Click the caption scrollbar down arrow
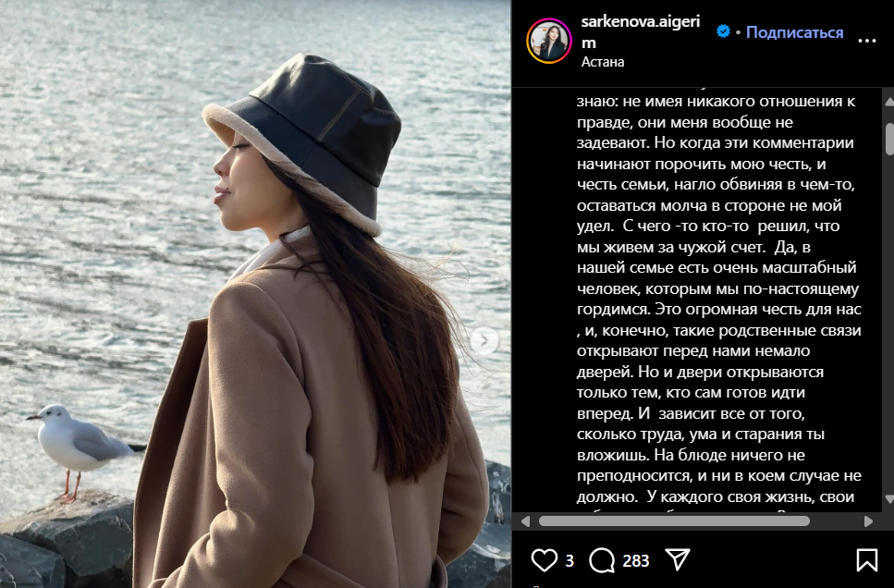 pos(888,499)
